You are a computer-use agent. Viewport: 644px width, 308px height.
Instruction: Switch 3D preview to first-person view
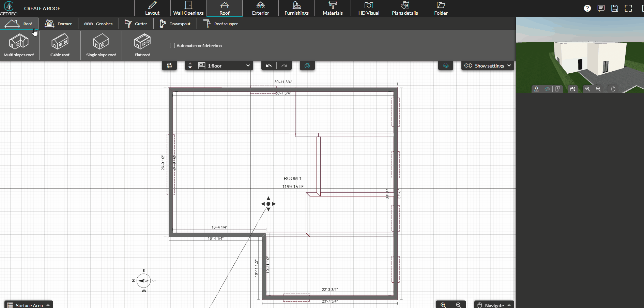tap(537, 89)
